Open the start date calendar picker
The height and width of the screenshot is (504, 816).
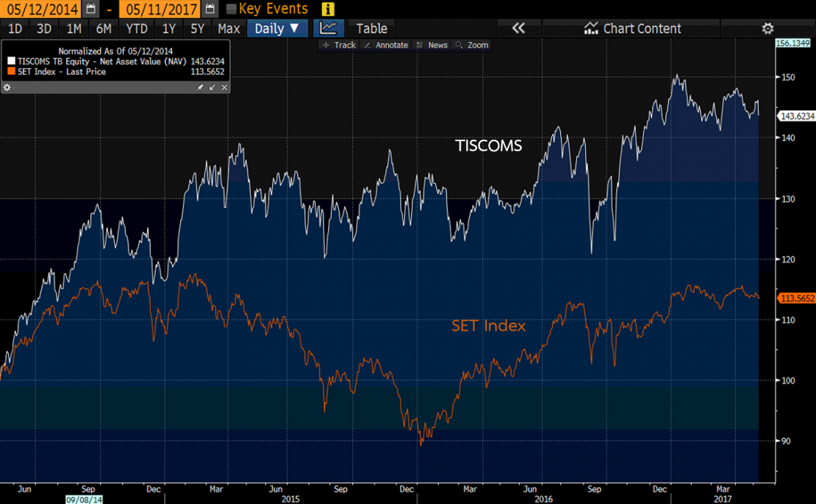coord(90,9)
